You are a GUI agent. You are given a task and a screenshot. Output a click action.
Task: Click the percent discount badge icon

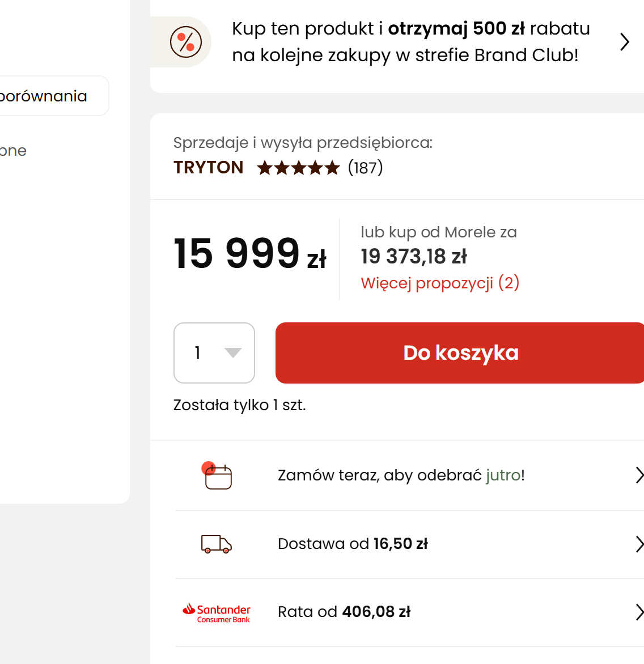(185, 42)
